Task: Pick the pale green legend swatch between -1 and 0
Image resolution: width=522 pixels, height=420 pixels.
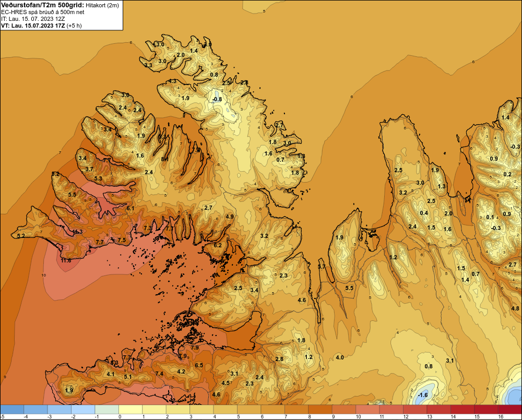Action: click(x=107, y=410)
